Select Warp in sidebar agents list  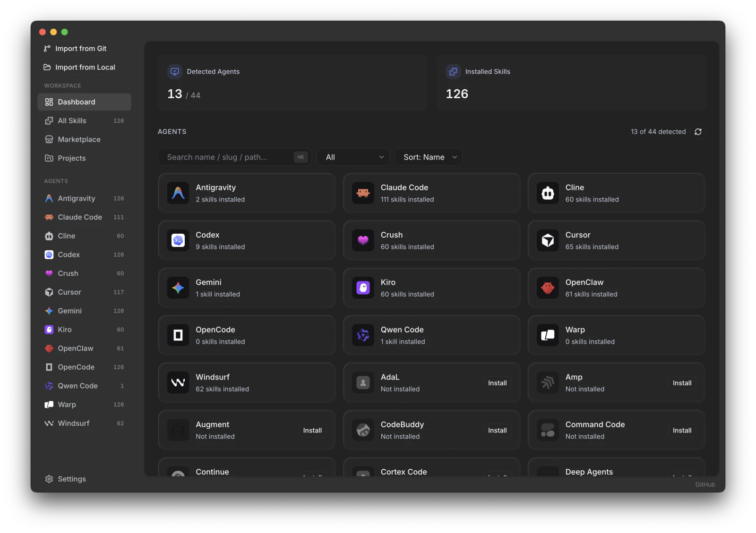click(x=84, y=405)
